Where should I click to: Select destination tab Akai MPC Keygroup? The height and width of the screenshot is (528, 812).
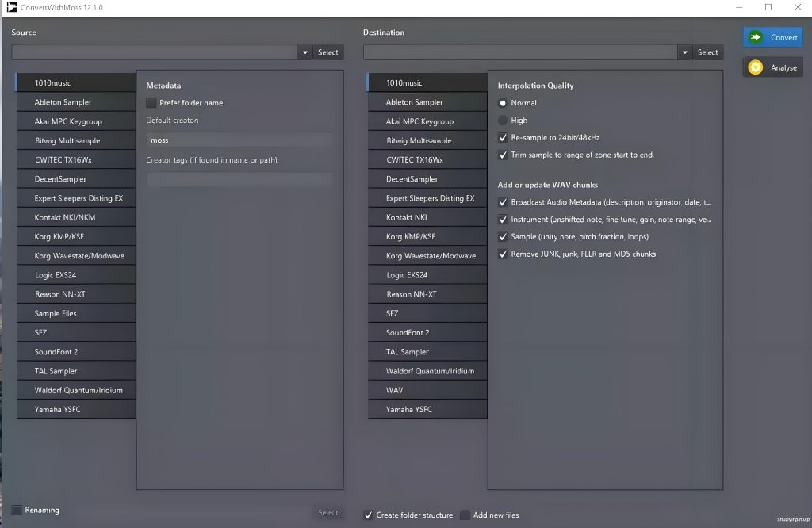click(427, 121)
